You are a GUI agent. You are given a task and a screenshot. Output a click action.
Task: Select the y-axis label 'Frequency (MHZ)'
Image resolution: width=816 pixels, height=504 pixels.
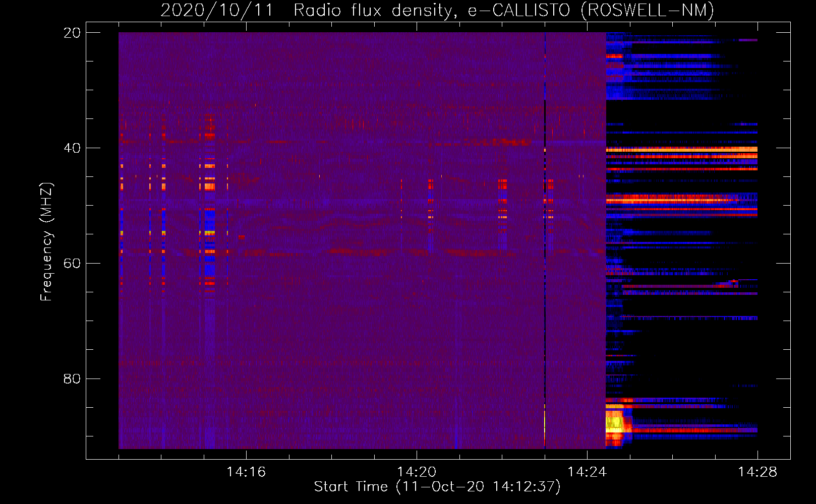(46, 242)
